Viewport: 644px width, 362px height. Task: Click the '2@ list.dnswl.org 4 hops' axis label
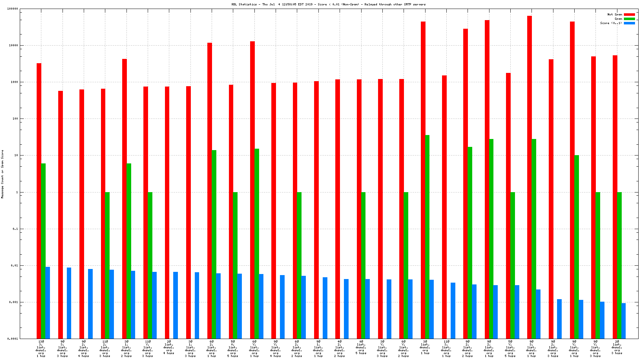(169, 347)
